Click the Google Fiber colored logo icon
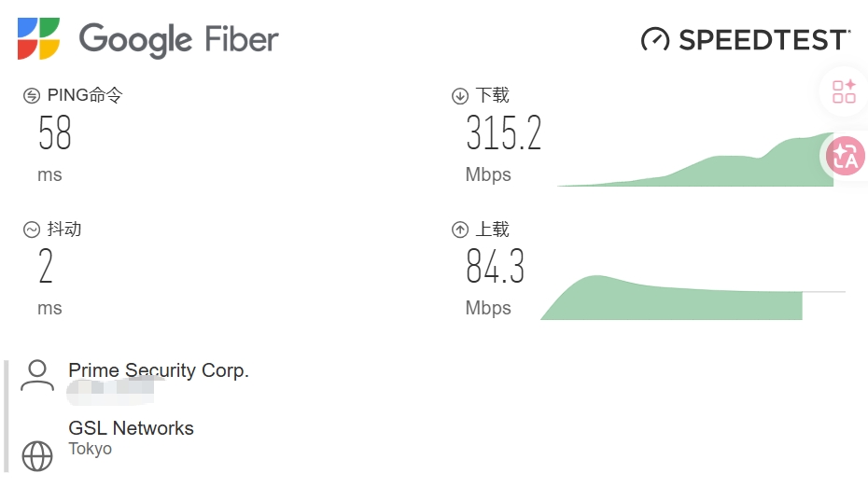868x487 pixels. pos(39,38)
